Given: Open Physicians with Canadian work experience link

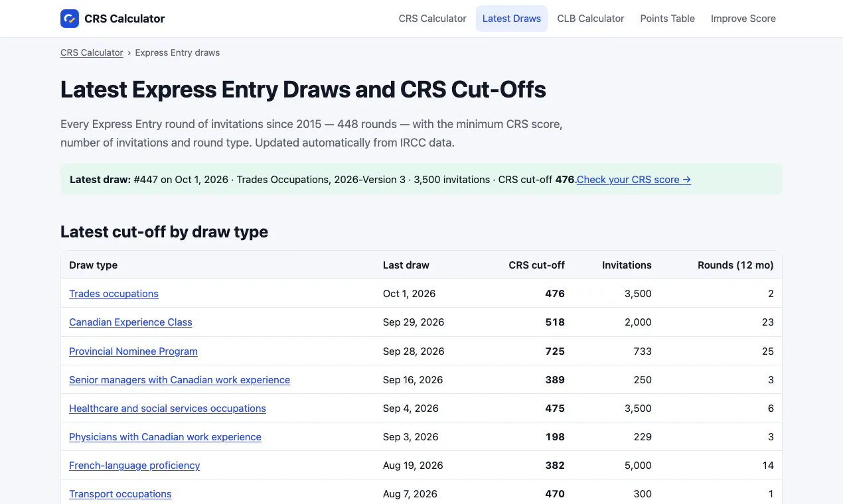Looking at the screenshot, I should (x=165, y=437).
